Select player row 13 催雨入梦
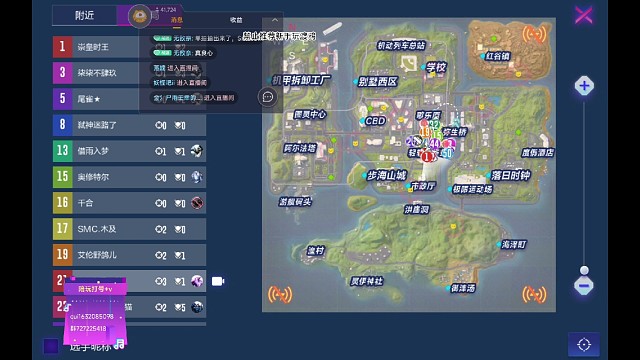The image size is (640, 360). click(x=129, y=151)
